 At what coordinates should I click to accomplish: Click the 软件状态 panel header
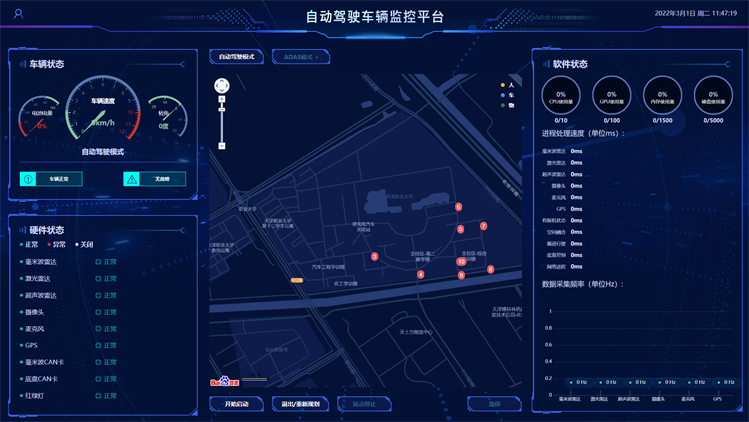570,64
